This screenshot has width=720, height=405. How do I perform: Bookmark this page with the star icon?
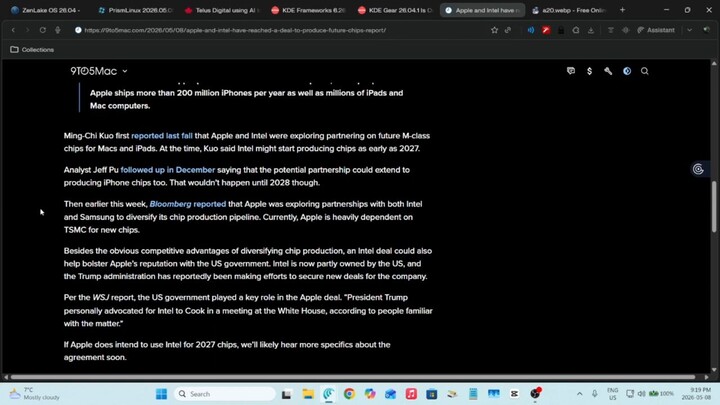[x=494, y=30]
